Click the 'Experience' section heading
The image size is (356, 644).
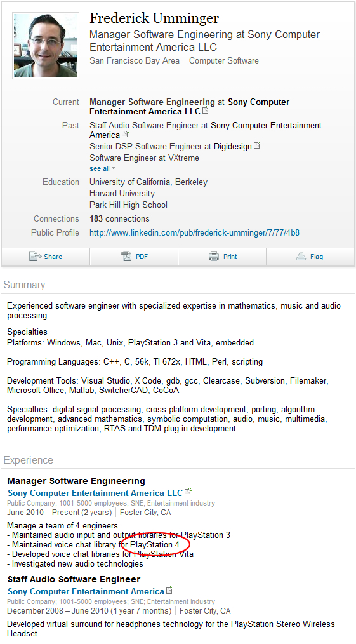pyautogui.click(x=29, y=460)
